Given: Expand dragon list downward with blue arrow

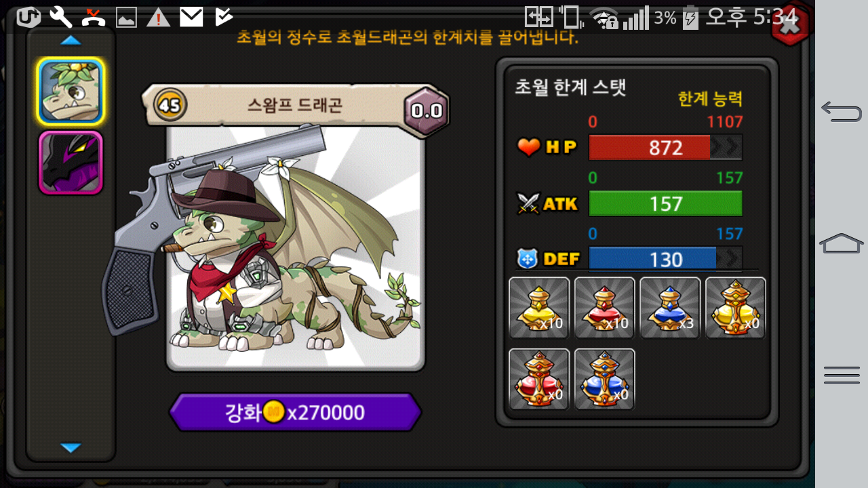Looking at the screenshot, I should coord(71,447).
